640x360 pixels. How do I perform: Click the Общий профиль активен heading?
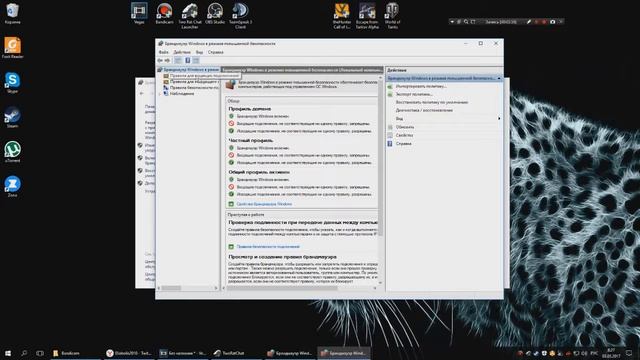tap(259, 172)
